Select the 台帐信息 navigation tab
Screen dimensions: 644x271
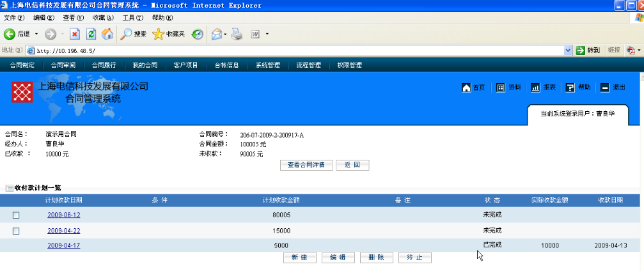coord(227,65)
